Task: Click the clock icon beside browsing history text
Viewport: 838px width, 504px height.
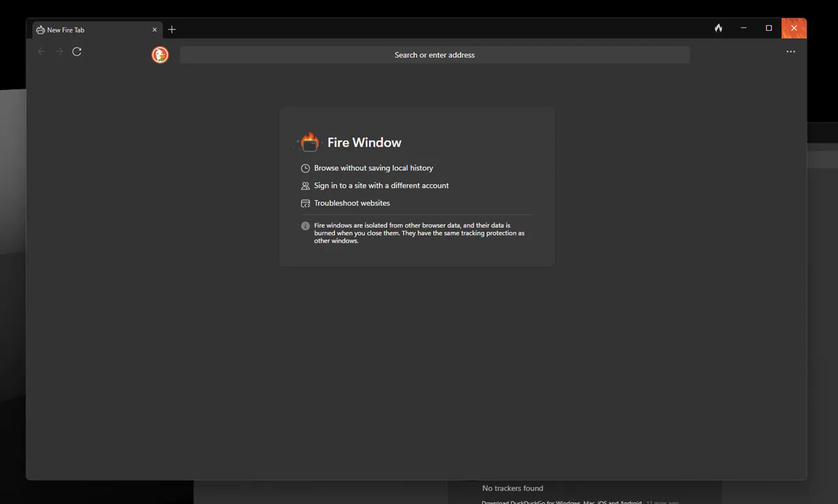Action: tap(305, 168)
